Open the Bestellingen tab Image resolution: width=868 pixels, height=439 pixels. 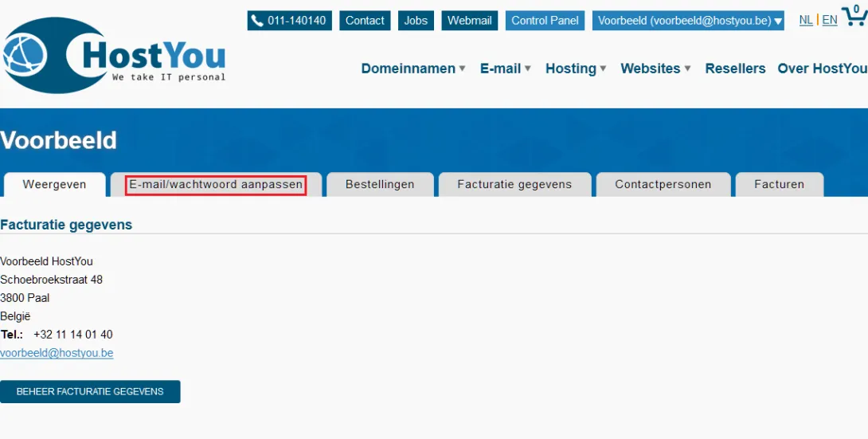(x=380, y=185)
